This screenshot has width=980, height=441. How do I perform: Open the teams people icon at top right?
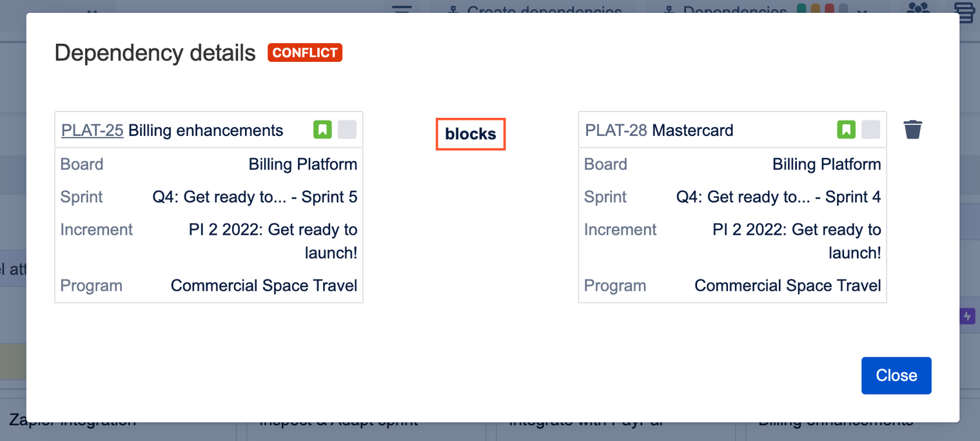(917, 8)
